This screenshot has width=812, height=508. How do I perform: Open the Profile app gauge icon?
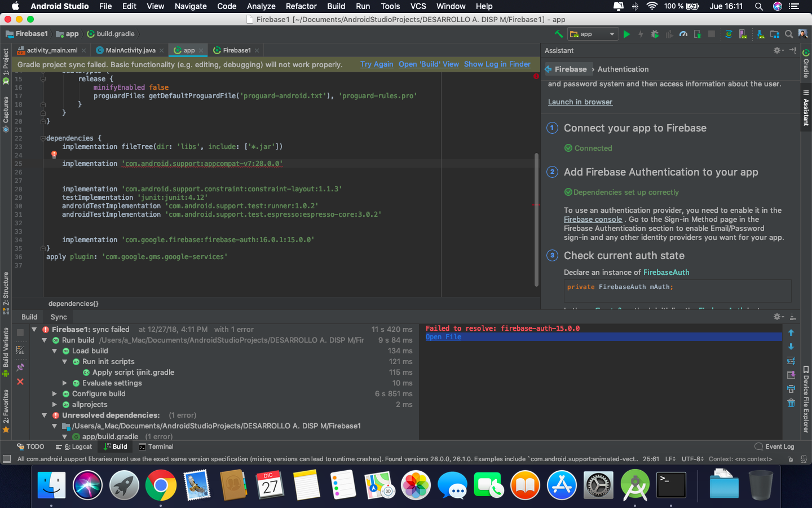(683, 34)
